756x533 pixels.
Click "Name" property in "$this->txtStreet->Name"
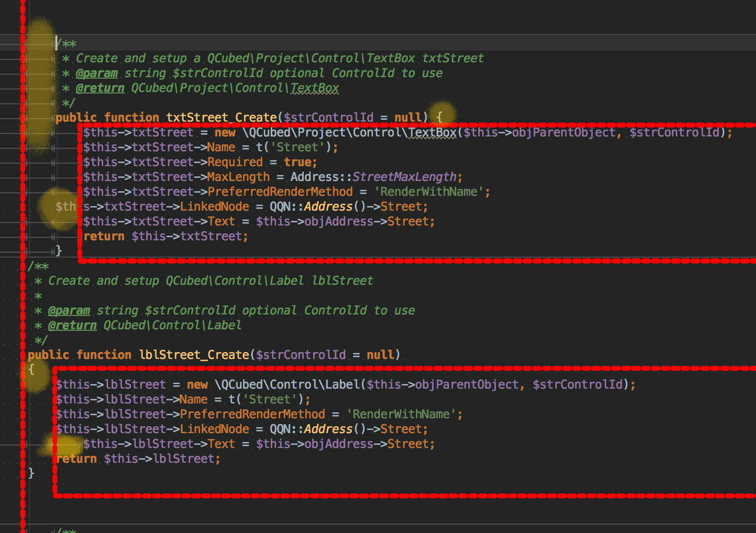[x=221, y=147]
